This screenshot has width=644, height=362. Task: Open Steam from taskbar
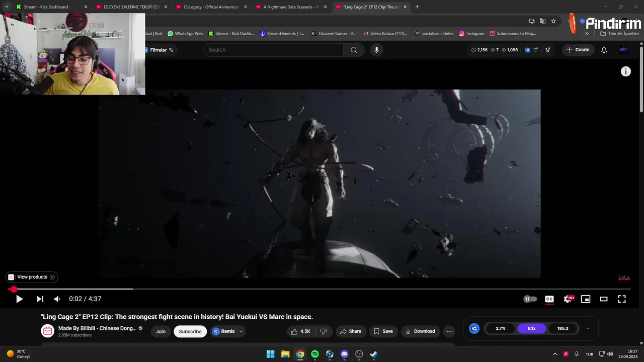[x=374, y=354]
